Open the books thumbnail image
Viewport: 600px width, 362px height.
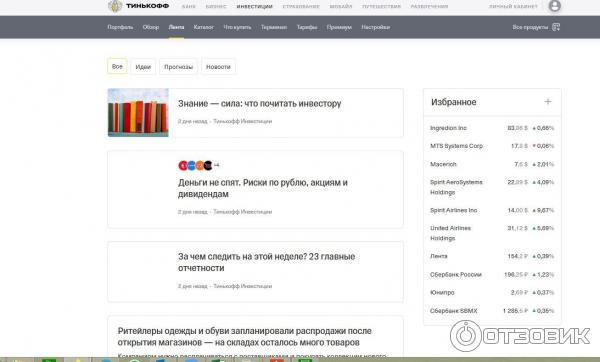pos(138,113)
